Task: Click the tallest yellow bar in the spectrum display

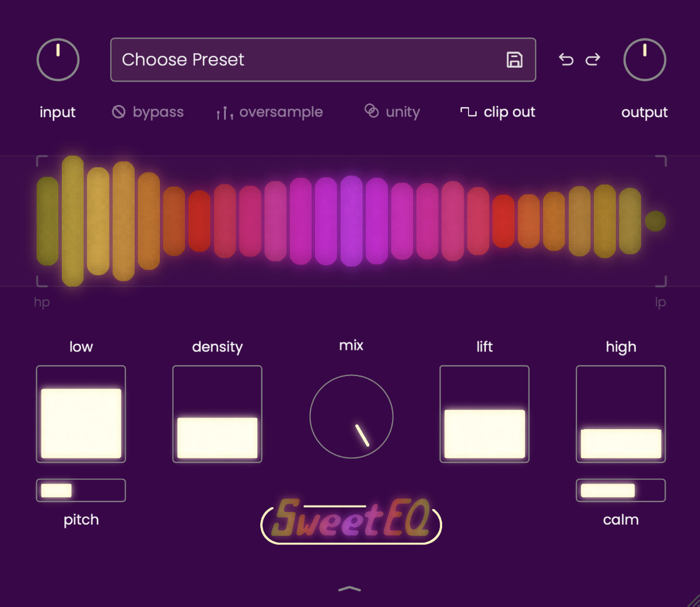Action: click(x=73, y=221)
